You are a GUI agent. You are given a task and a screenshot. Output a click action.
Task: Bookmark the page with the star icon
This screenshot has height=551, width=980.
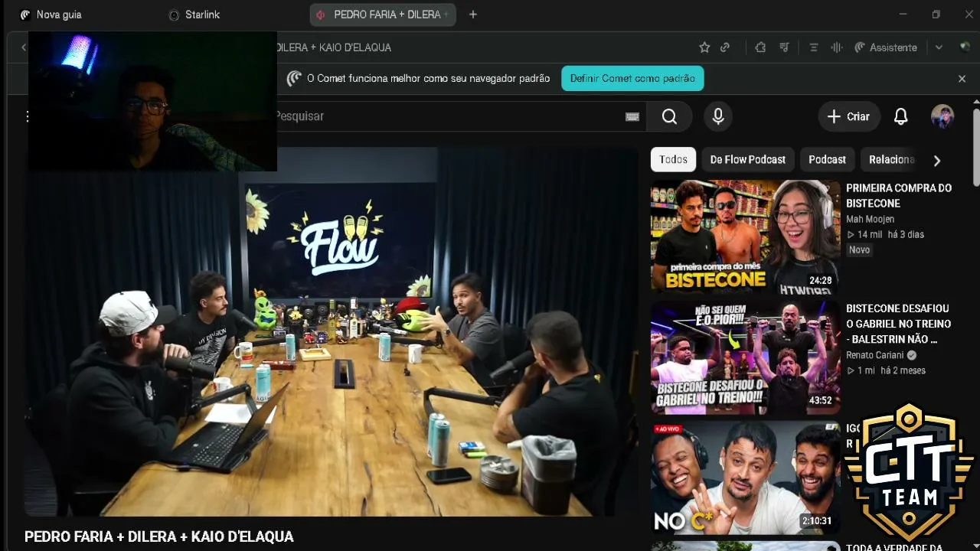point(704,47)
